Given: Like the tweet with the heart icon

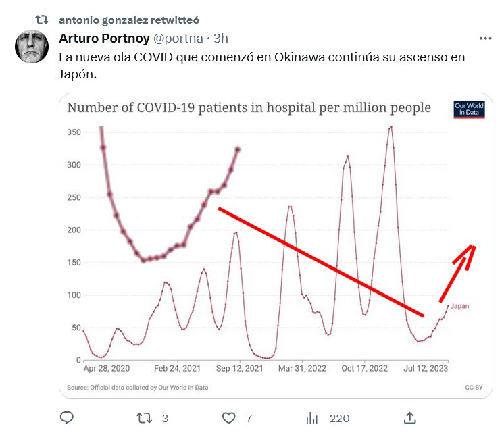Looking at the screenshot, I should point(229,418).
